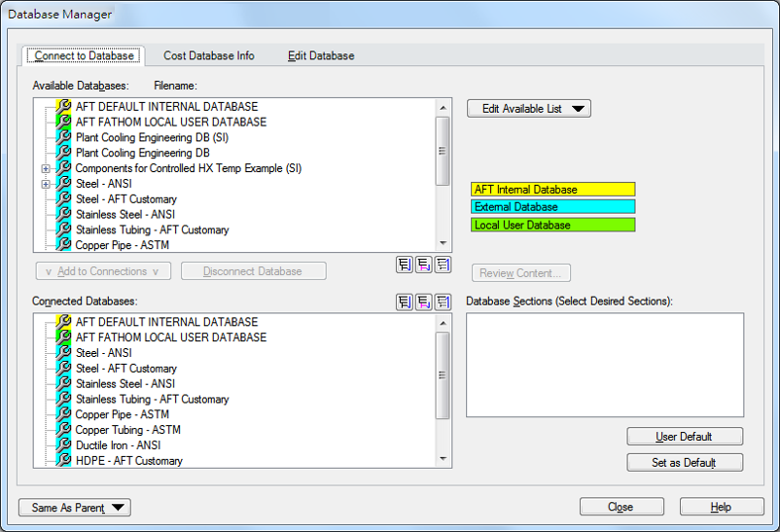Select Steel - ANSI text in Available Databases
780x532 pixels.
pyautogui.click(x=104, y=184)
